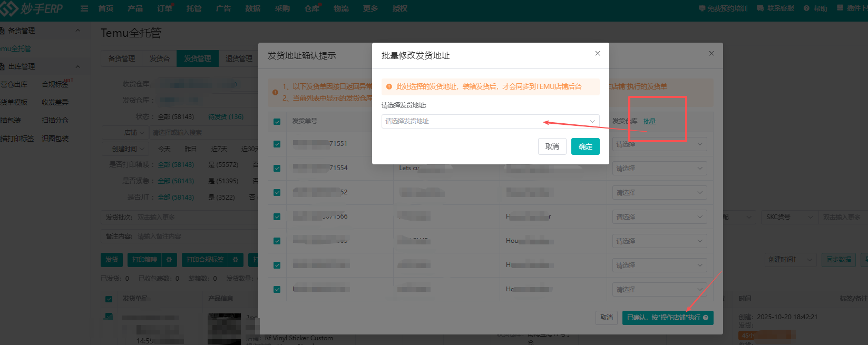Toggle checkbox for row ending 52
Screen dimensions: 868x345
tap(277, 192)
